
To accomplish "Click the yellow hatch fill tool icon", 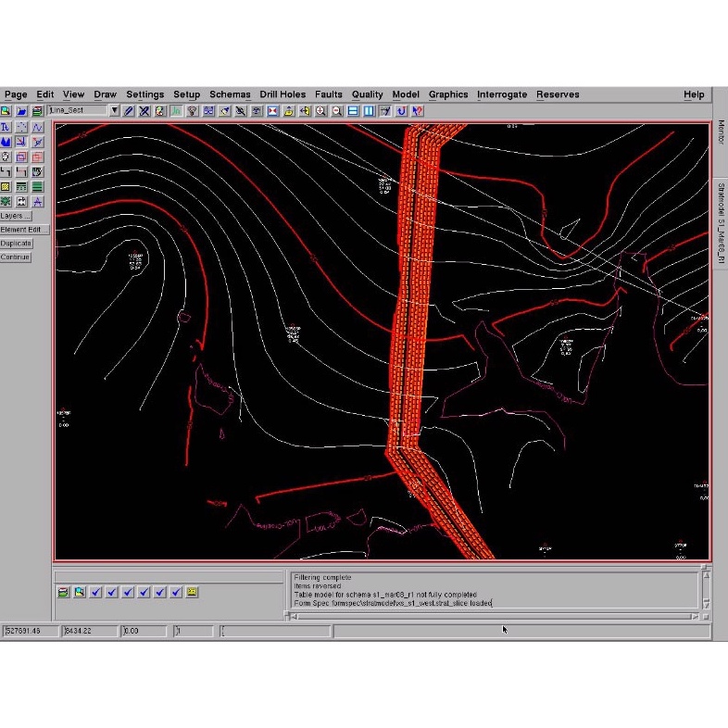I will click(x=6, y=186).
